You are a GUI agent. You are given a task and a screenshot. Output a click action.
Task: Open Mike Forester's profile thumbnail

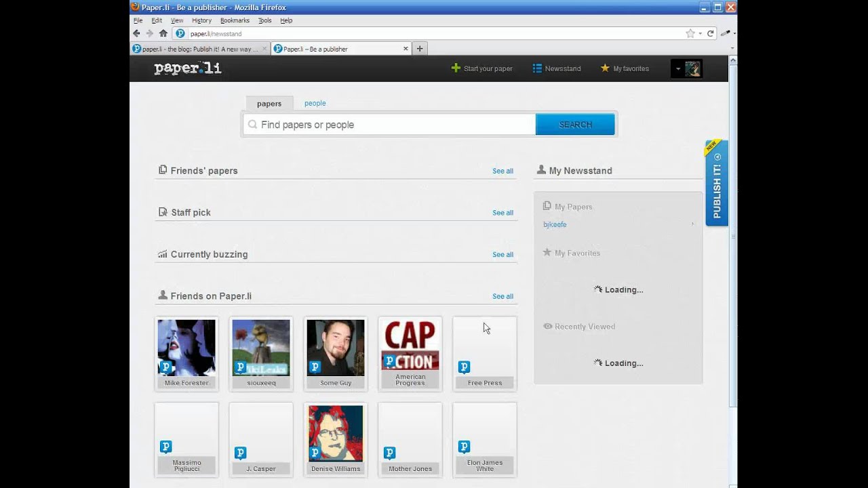[186, 348]
